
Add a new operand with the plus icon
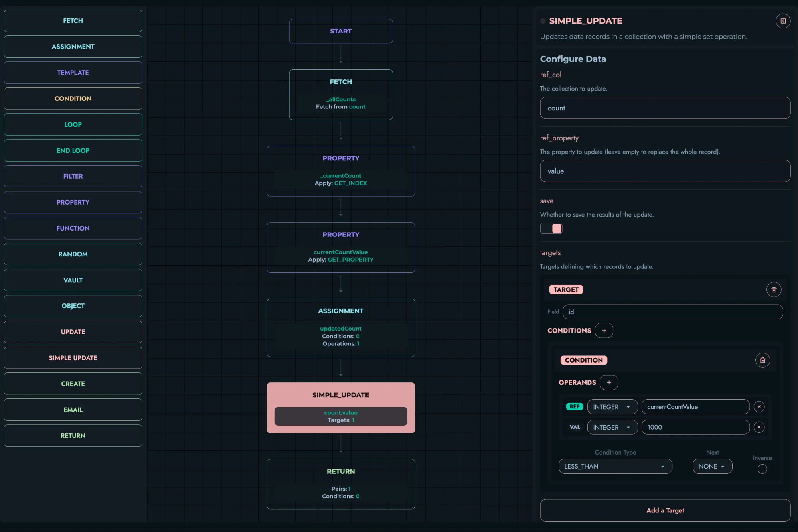tap(609, 382)
